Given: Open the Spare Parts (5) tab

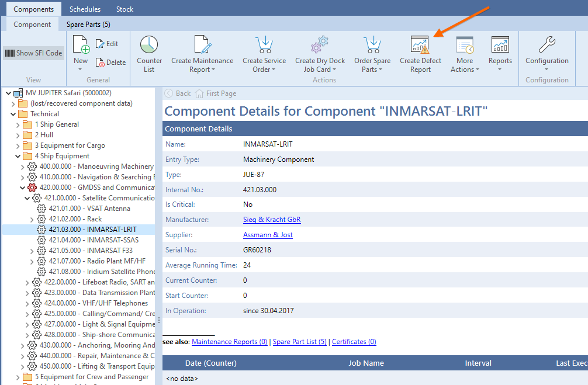Looking at the screenshot, I should coord(88,25).
